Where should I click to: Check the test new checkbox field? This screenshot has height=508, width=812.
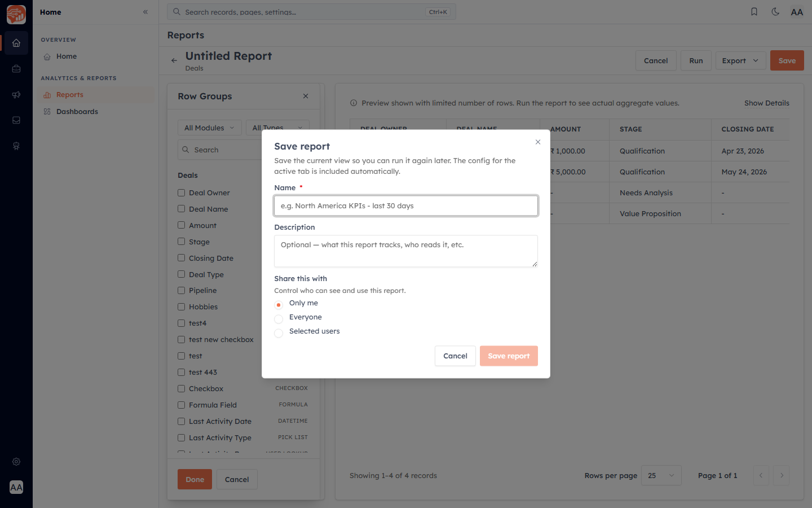click(x=182, y=340)
